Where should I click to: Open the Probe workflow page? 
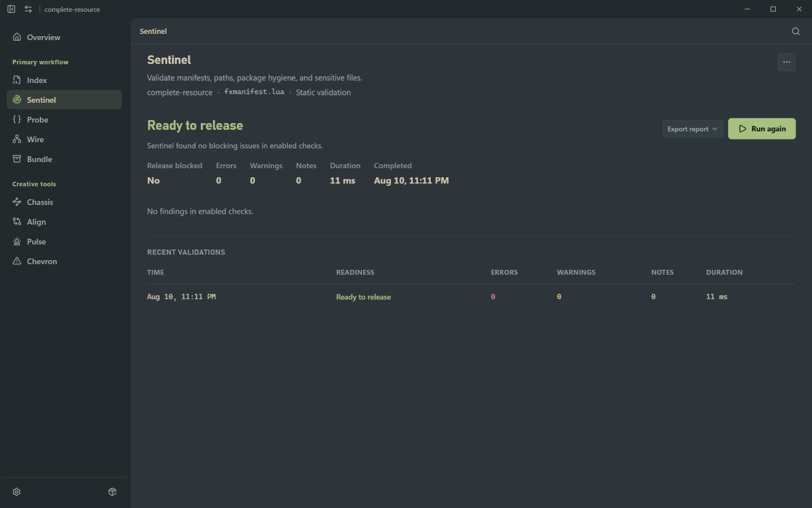[64, 120]
